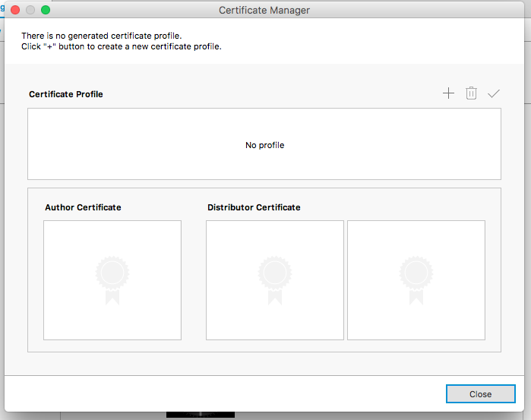The height and width of the screenshot is (420, 531).
Task: Click the "no generated certificate profile" message
Action: coord(101,36)
